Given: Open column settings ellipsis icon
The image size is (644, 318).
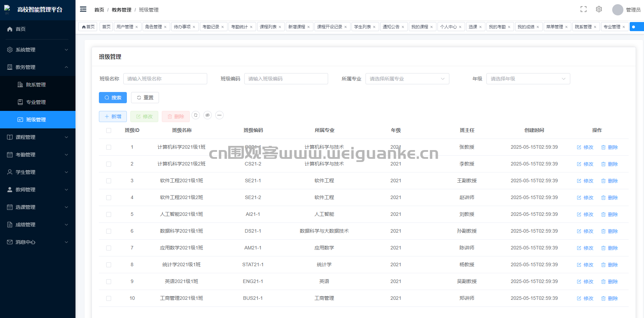Looking at the screenshot, I should 219,115.
